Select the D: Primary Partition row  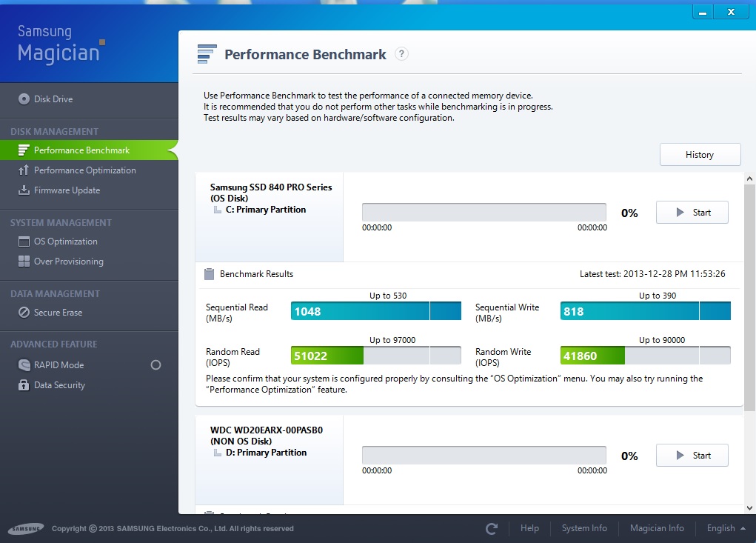click(x=261, y=453)
